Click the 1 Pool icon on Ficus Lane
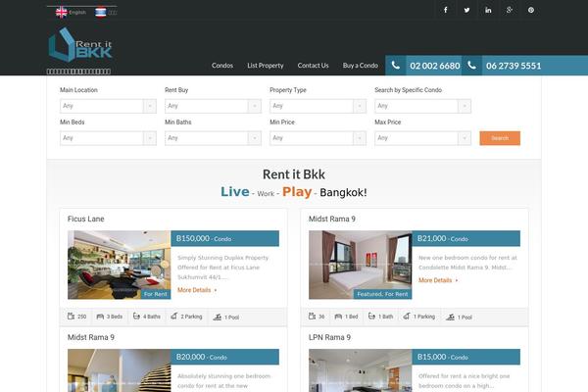The height and width of the screenshot is (392, 588). coord(218,317)
